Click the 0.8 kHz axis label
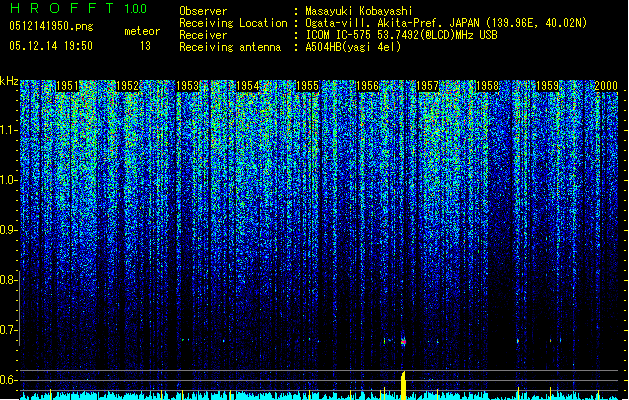The width and height of the screenshot is (629, 400). pyautogui.click(x=8, y=280)
